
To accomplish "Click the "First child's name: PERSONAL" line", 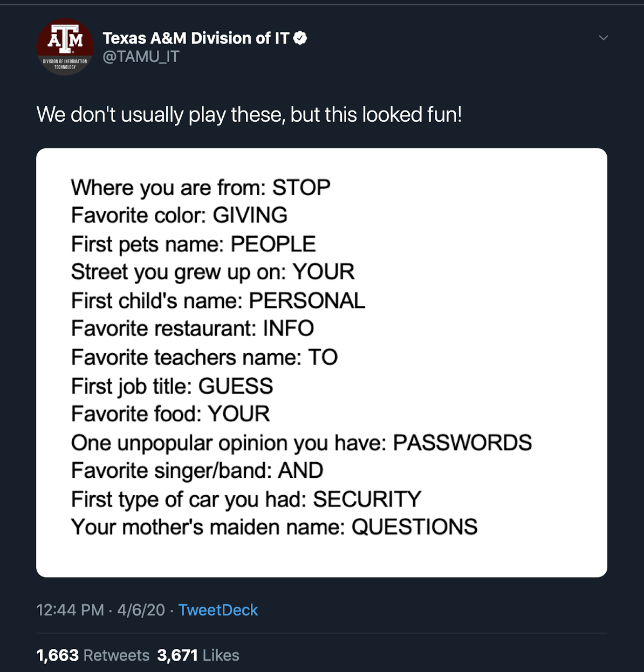I will [x=218, y=300].
